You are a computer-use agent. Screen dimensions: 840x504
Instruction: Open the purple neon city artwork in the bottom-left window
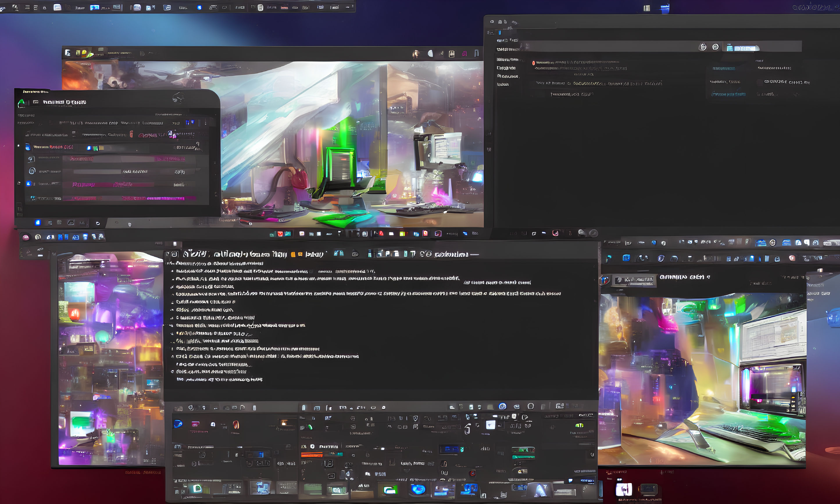point(110,358)
